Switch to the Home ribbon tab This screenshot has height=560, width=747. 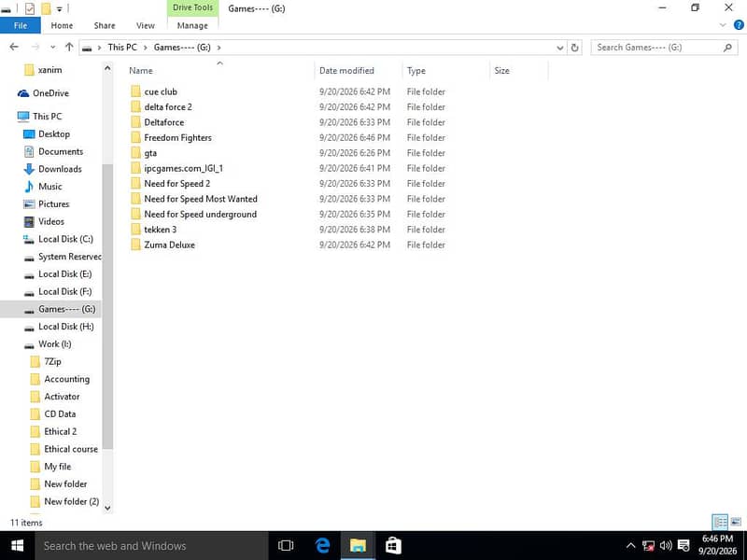click(x=62, y=25)
